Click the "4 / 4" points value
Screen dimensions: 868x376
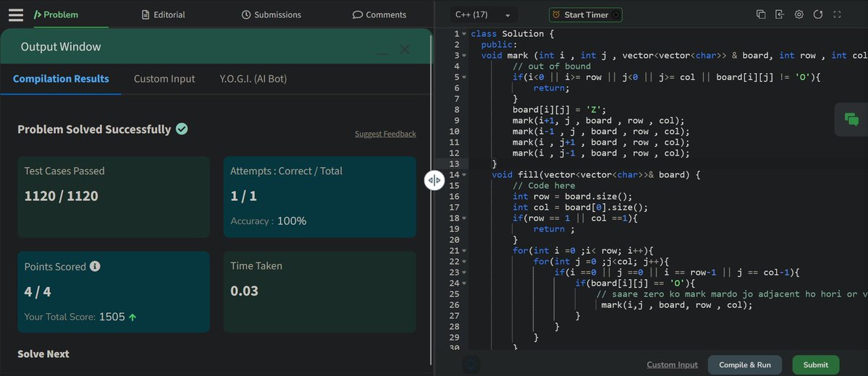[x=38, y=291]
